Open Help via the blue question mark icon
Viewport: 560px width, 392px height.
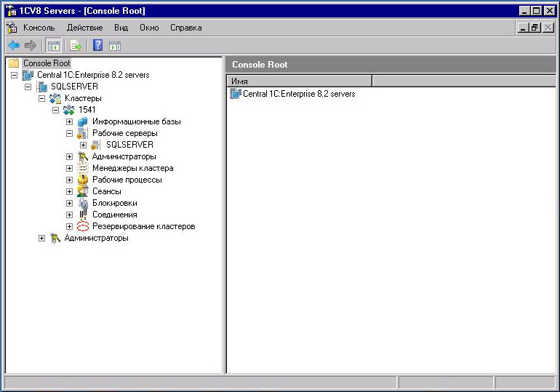click(x=97, y=45)
